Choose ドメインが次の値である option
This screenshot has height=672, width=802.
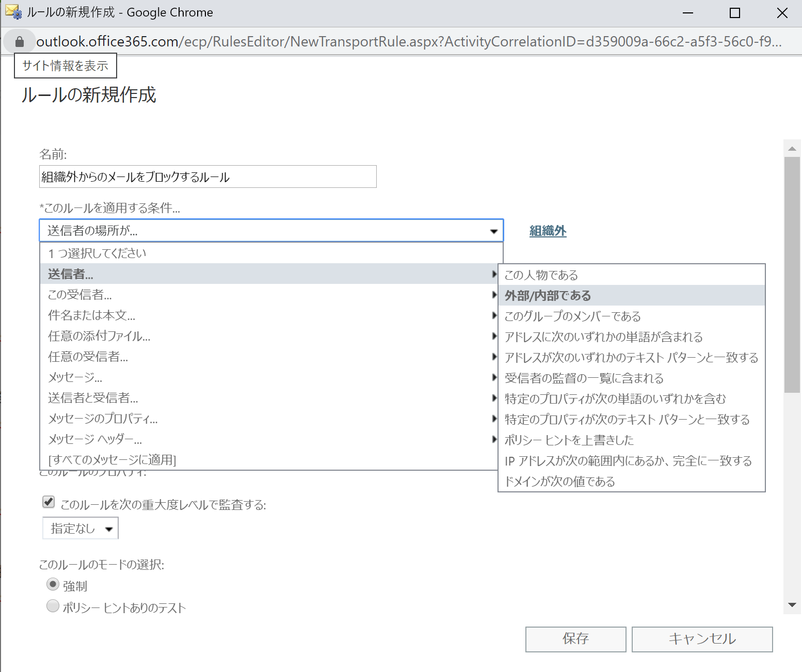click(631, 481)
